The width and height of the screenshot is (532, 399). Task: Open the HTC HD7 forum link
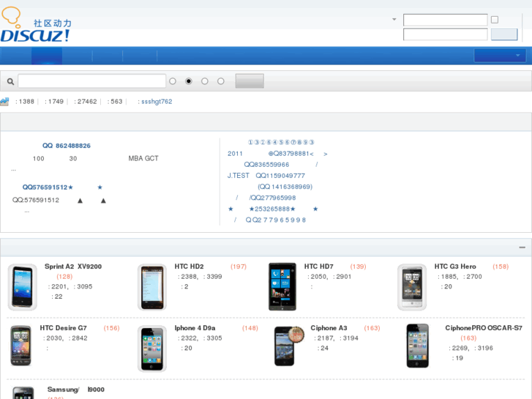[x=319, y=266]
